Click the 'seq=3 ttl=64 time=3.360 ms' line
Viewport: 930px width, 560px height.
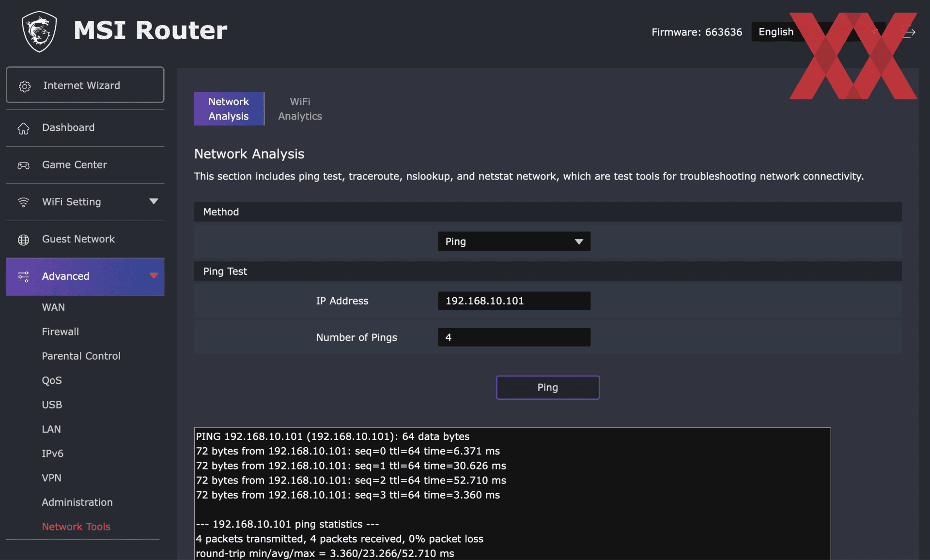[348, 495]
